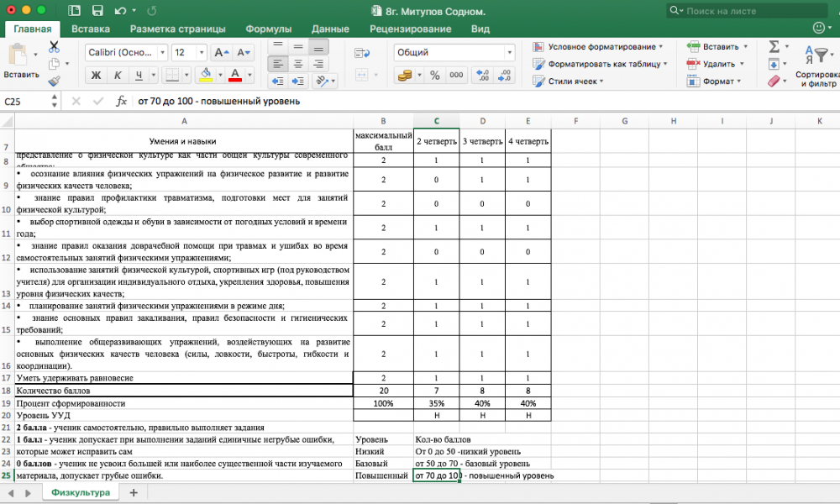Increase cell indent
This screenshot has height=504, width=840.
298,81
